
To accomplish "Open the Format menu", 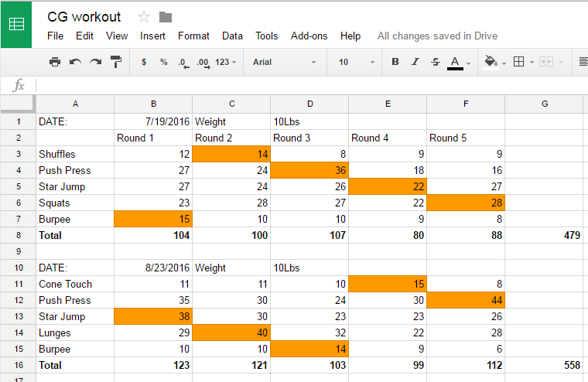I will [x=193, y=36].
